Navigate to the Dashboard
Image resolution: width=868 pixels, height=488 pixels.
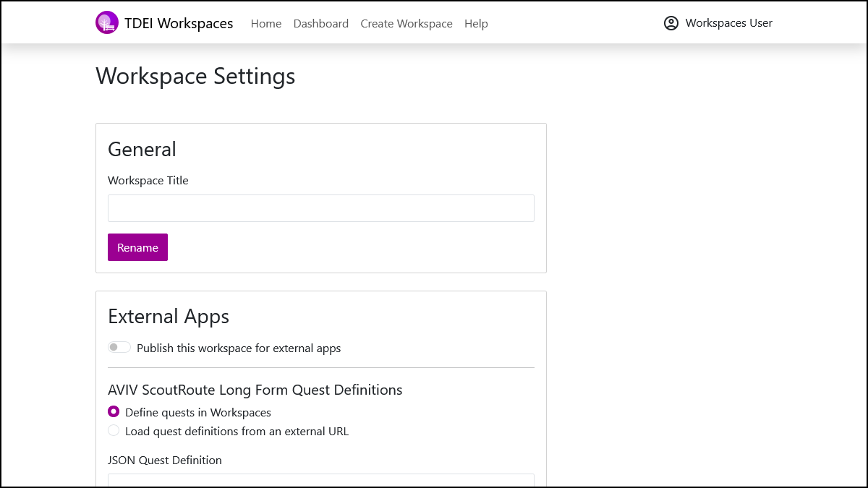(320, 23)
